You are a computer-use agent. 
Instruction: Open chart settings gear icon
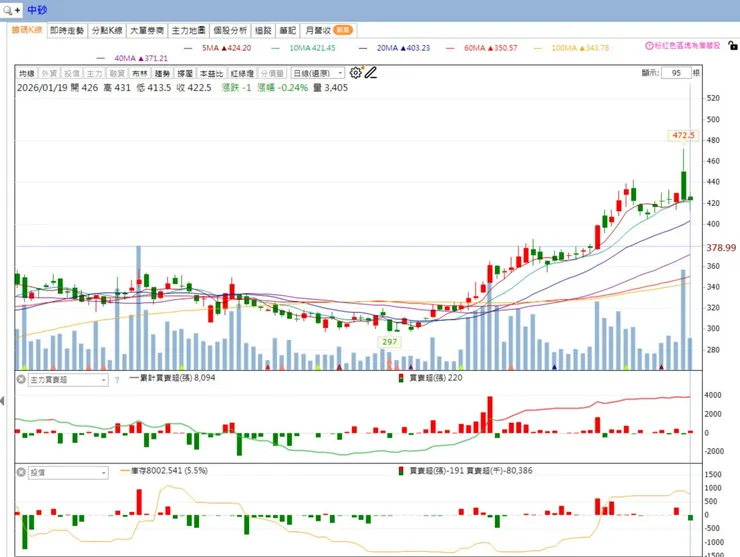pos(355,73)
